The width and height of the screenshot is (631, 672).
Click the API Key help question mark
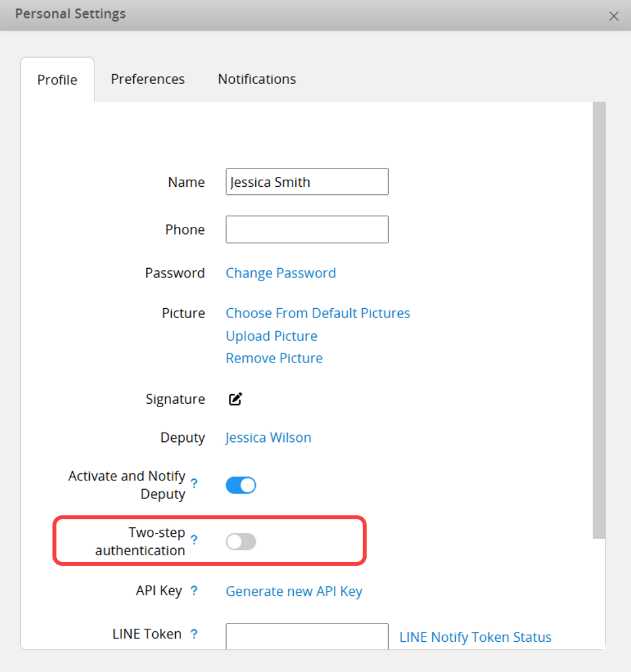pyautogui.click(x=194, y=591)
